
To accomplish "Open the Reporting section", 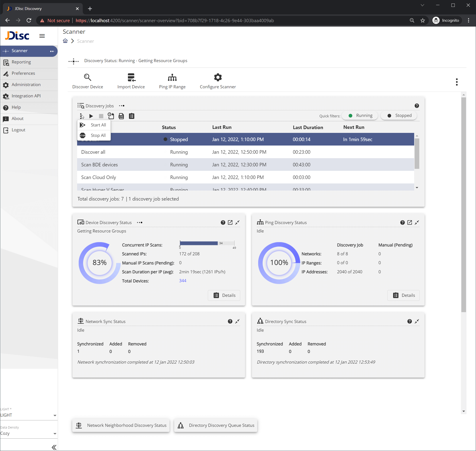I will [21, 62].
